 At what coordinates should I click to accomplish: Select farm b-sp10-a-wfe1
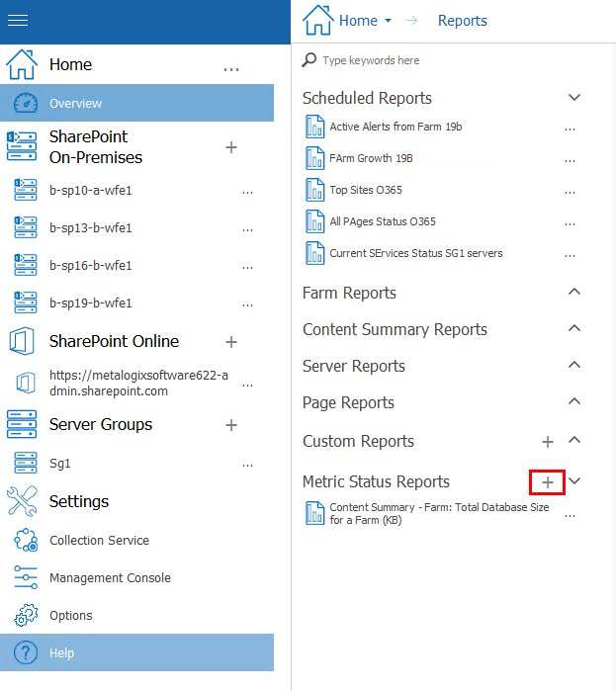[90, 191]
